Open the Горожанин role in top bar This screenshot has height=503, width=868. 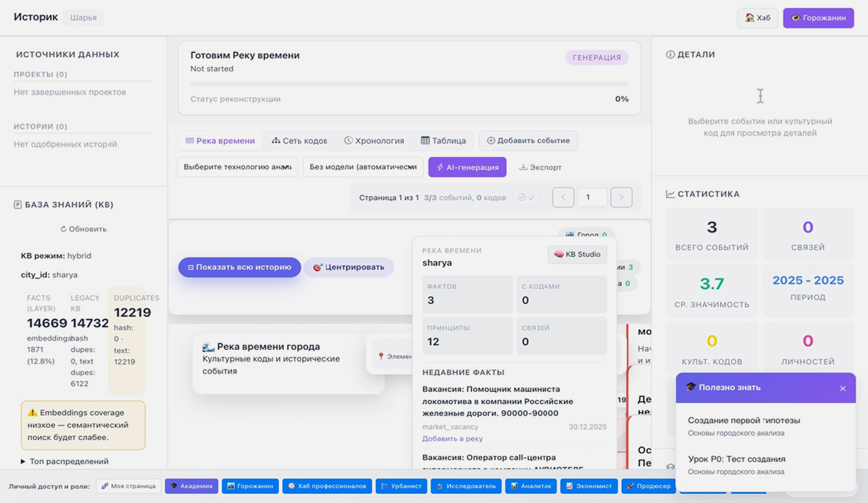pyautogui.click(x=818, y=18)
